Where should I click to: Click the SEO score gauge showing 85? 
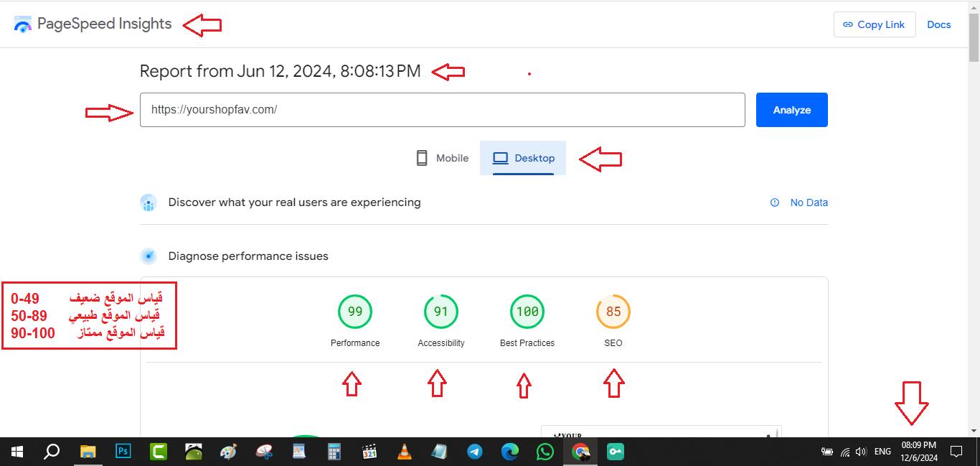tap(613, 312)
